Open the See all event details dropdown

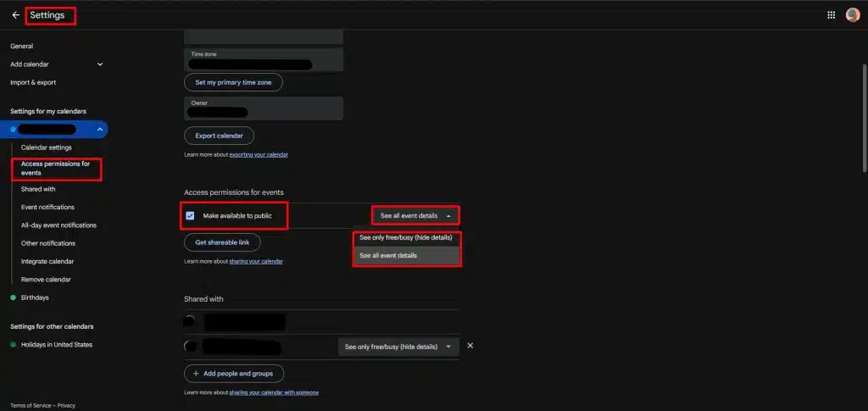415,216
